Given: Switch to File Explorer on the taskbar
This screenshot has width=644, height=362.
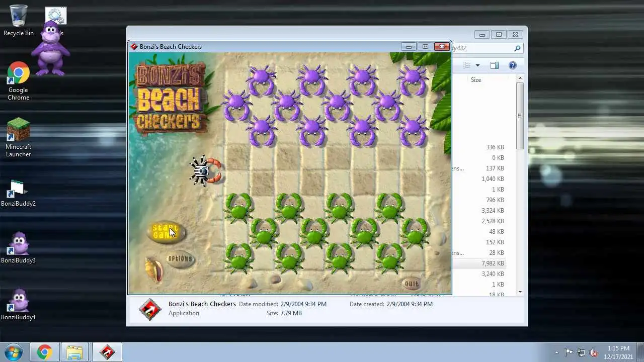Looking at the screenshot, I should pos(74,352).
